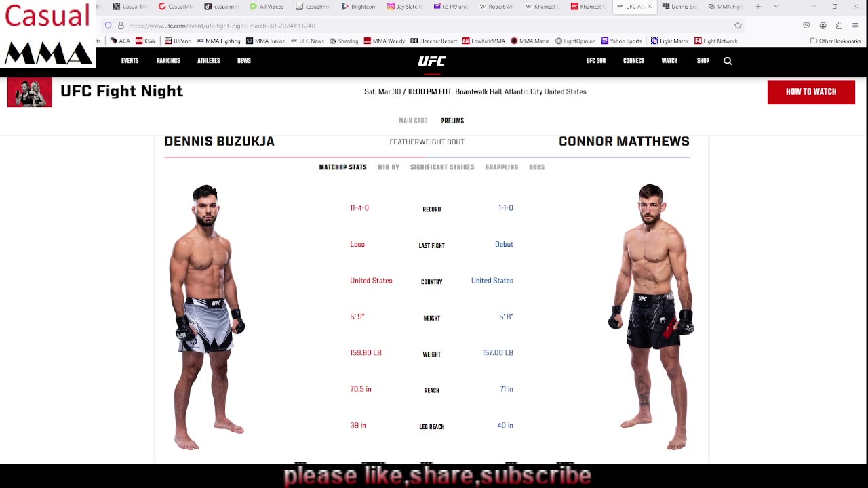Click the Pocket save icon in toolbar
Viewport: 868px width, 488px height.
coord(806,26)
